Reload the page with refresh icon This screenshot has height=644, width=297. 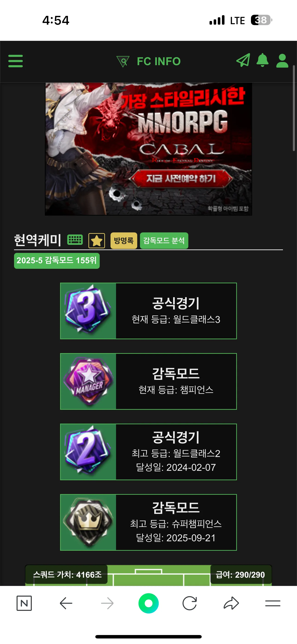point(190,603)
